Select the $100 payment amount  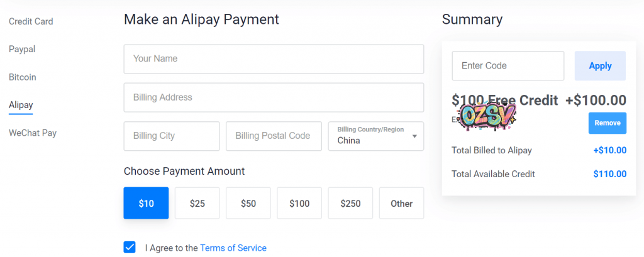pos(299,203)
